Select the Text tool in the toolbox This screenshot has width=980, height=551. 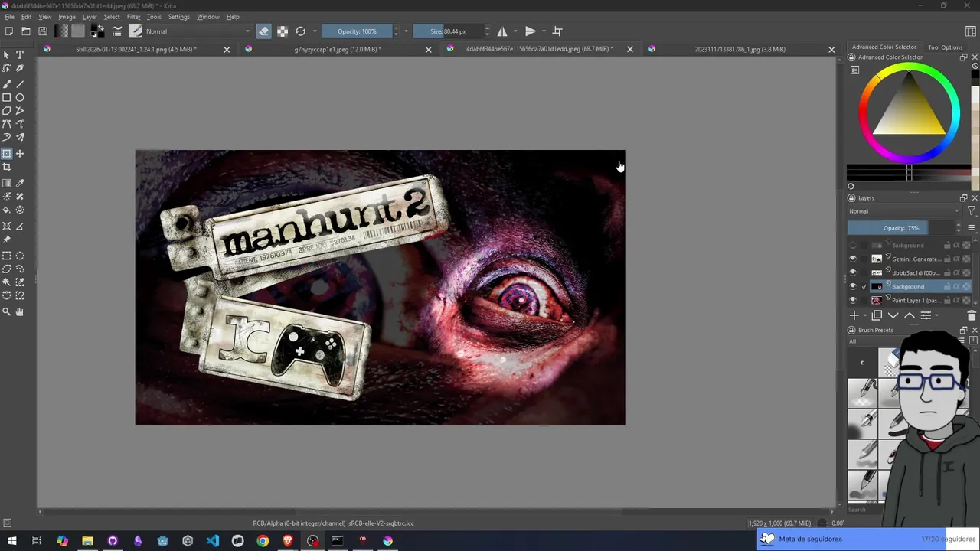(20, 55)
